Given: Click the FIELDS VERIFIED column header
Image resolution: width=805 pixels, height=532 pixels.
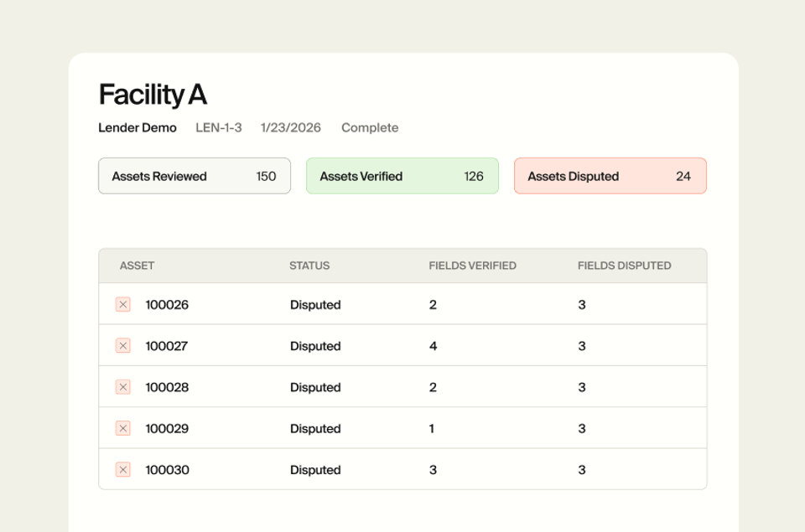Looking at the screenshot, I should (x=472, y=266).
